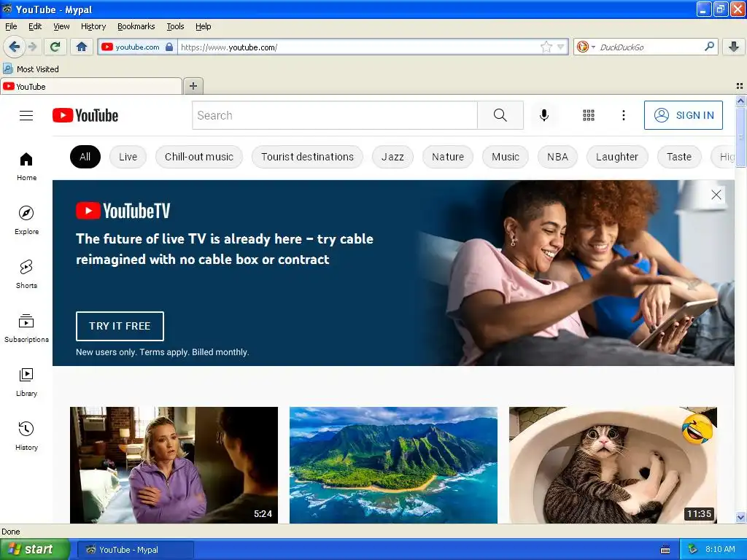Click the YouTube logo
The image size is (747, 560).
tap(85, 115)
